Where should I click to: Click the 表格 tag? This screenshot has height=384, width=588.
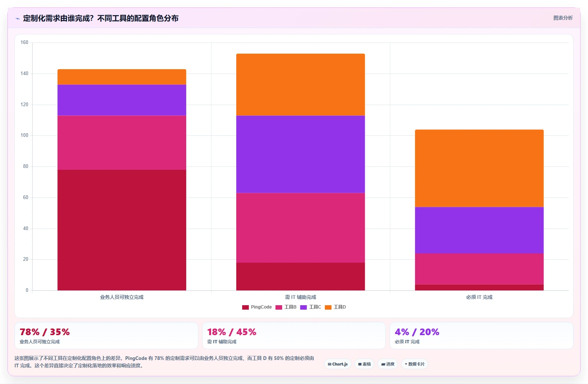(364, 364)
